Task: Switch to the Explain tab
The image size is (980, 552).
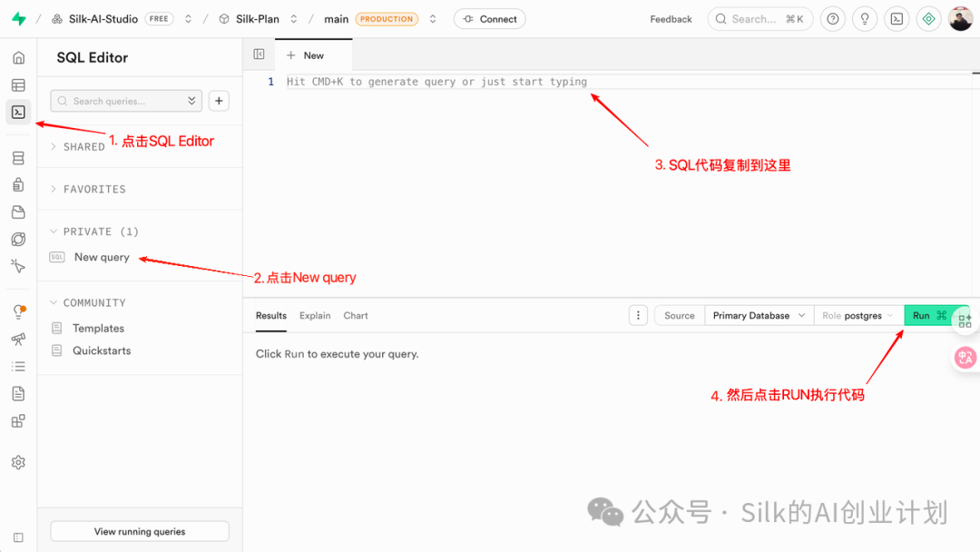Action: click(315, 316)
